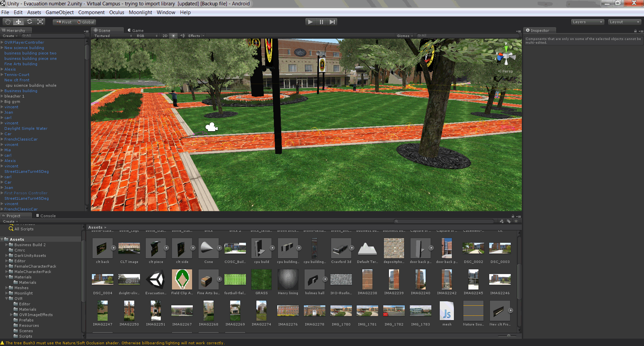Open the Effects dropdown
The width and height of the screenshot is (644, 346).
196,36
